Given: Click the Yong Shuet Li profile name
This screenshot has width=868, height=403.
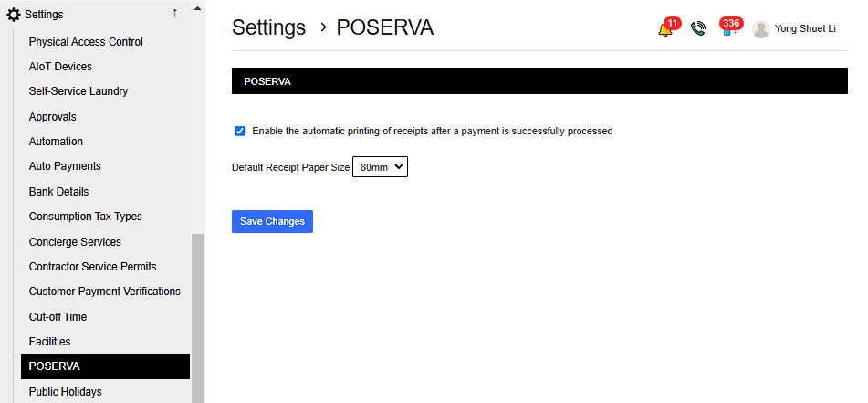Looking at the screenshot, I should click(x=805, y=29).
